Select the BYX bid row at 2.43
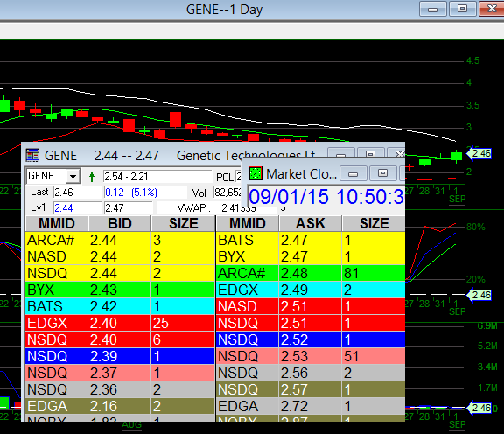Screen dimensions: 504x434 pyautogui.click(x=120, y=290)
